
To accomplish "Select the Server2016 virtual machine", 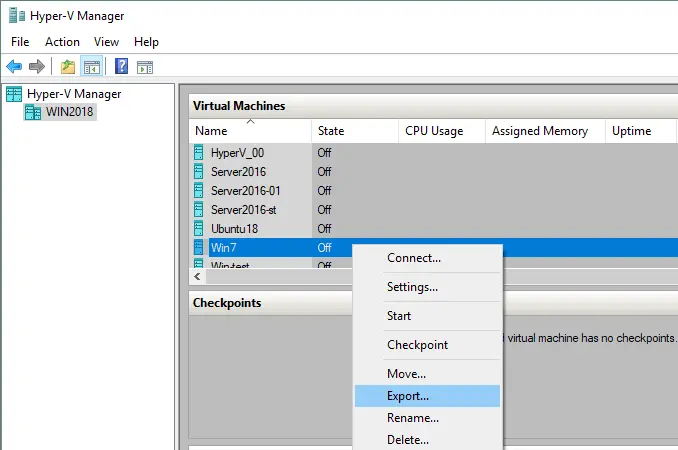I will click(238, 172).
